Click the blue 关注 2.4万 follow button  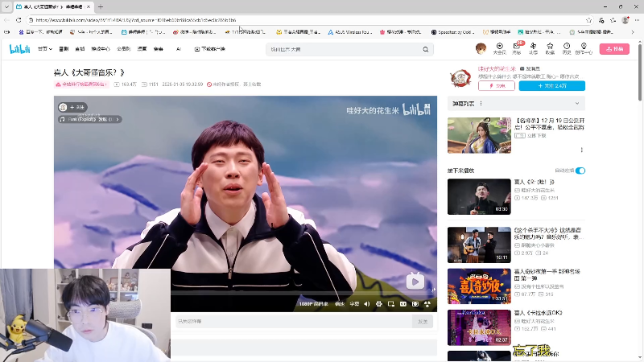[552, 86]
